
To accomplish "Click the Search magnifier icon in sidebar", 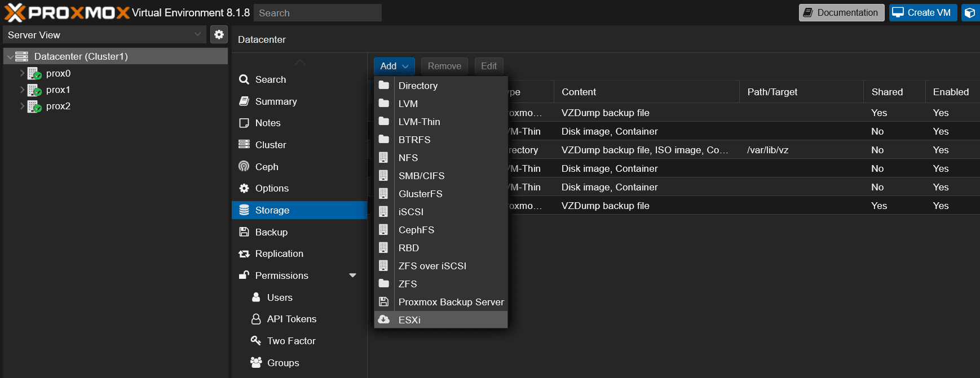I will [244, 79].
